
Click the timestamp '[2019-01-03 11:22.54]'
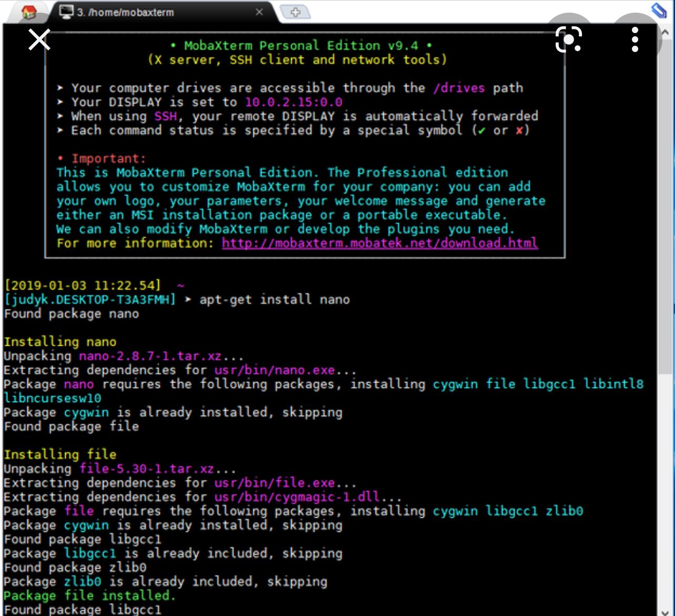click(x=83, y=285)
